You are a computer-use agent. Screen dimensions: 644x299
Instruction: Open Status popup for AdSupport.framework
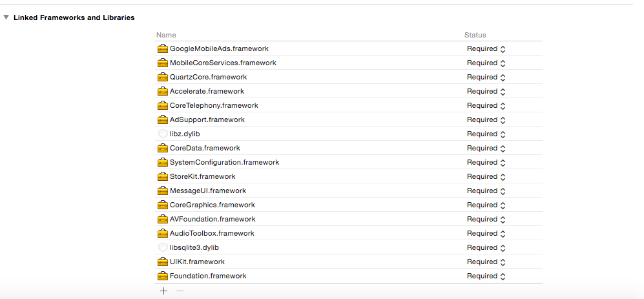[x=486, y=119]
